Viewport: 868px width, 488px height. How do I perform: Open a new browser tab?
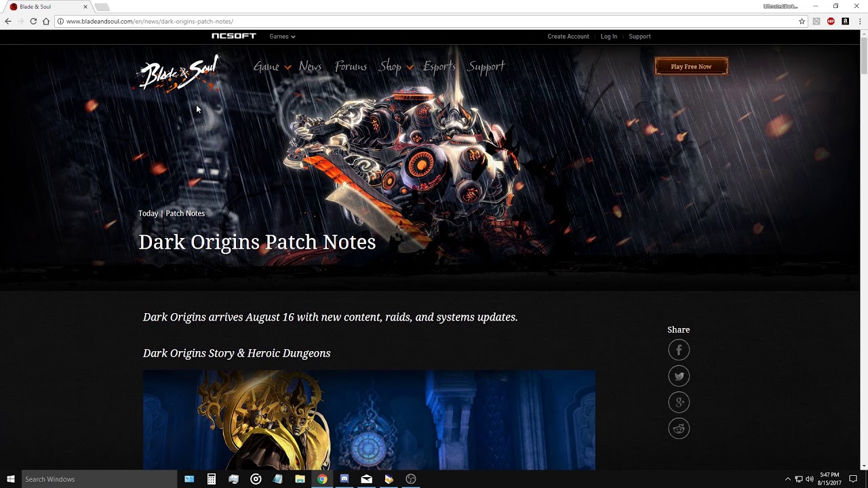click(102, 7)
